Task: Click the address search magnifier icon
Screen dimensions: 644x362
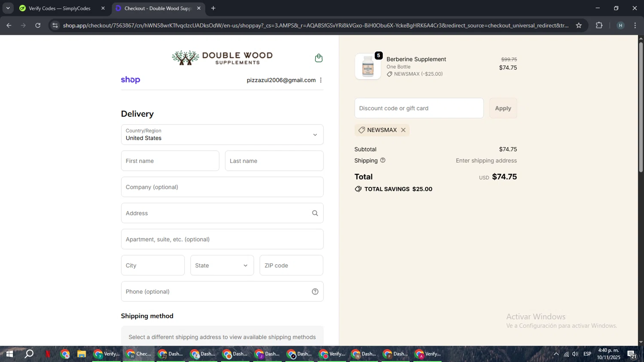Action: click(x=315, y=213)
